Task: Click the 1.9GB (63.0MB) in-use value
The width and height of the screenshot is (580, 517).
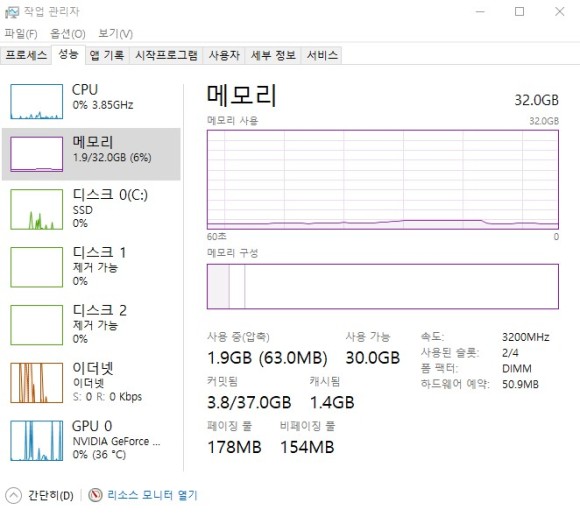Action: pyautogui.click(x=267, y=358)
